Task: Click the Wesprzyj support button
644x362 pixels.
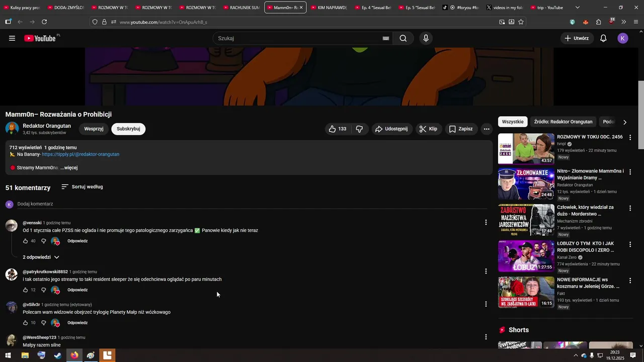Action: pyautogui.click(x=94, y=129)
